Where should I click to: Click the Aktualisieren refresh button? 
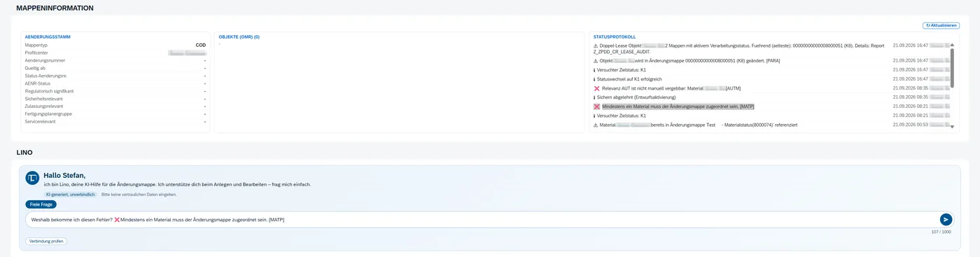pos(941,25)
